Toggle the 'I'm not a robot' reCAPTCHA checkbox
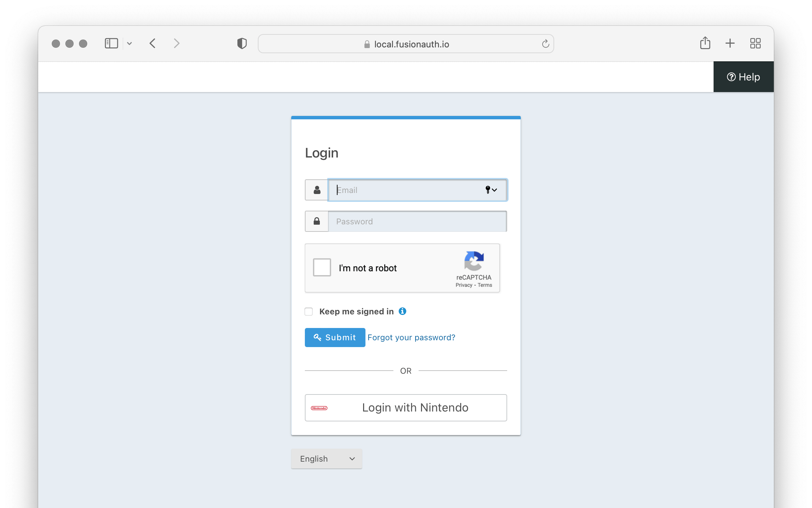Viewport: 812px width, 508px height. point(322,268)
